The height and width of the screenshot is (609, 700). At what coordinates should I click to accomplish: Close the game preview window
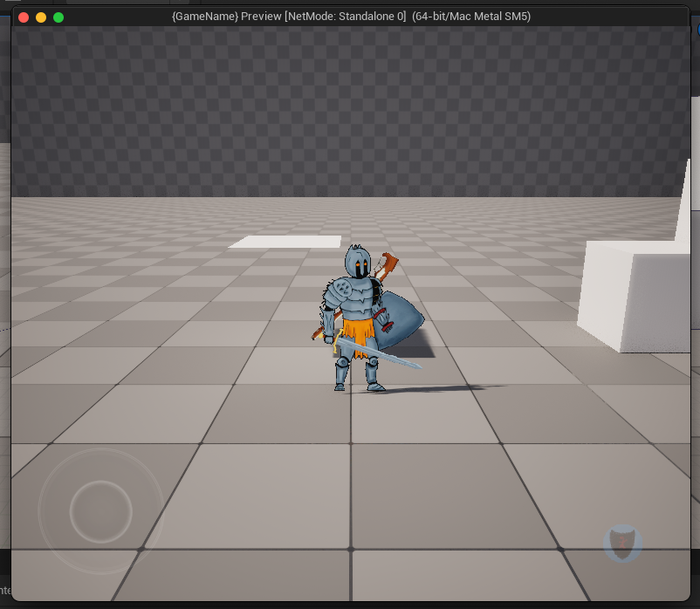point(24,17)
